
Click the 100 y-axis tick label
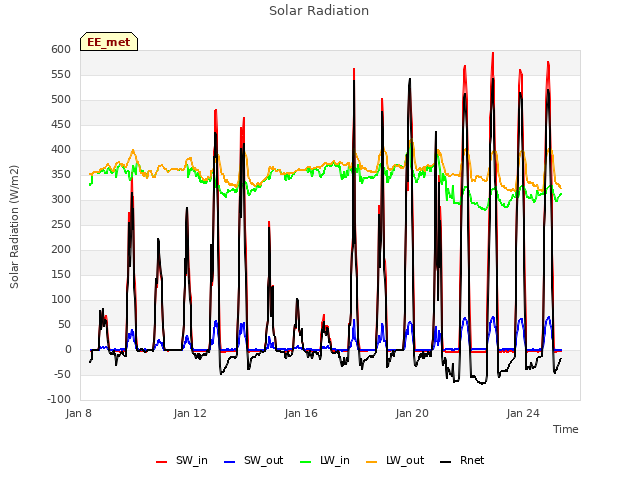pyautogui.click(x=61, y=300)
